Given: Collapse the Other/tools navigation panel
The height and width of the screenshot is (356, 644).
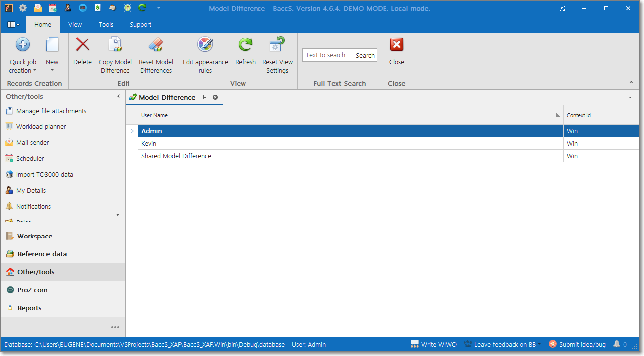Looking at the screenshot, I should [118, 96].
